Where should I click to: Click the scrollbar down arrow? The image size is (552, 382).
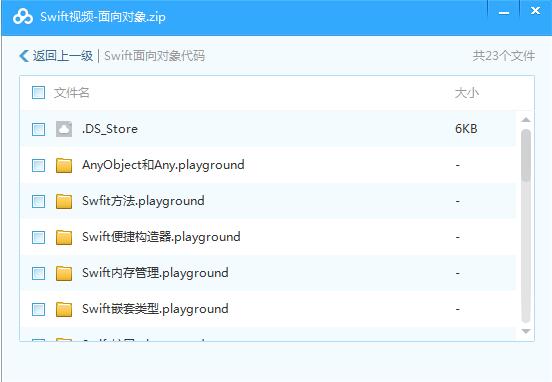(x=526, y=331)
